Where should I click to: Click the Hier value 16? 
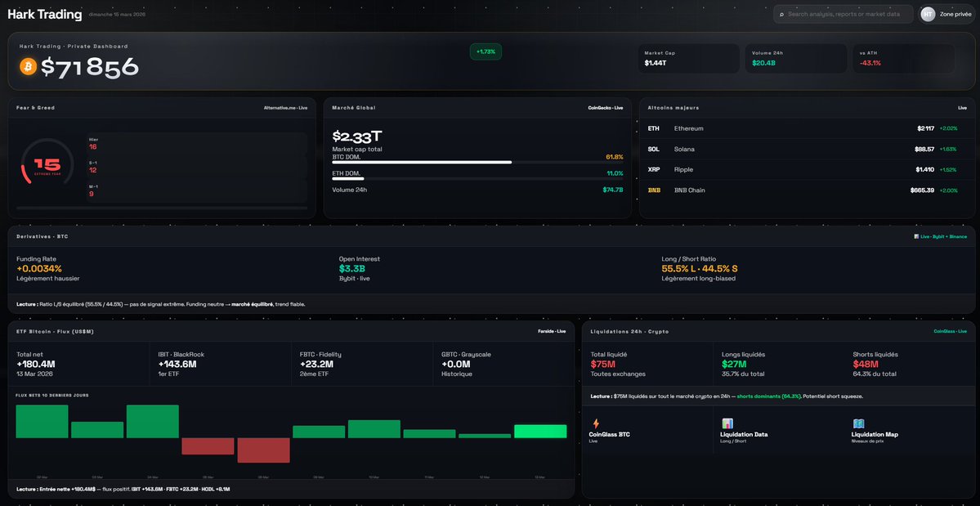pos(92,147)
